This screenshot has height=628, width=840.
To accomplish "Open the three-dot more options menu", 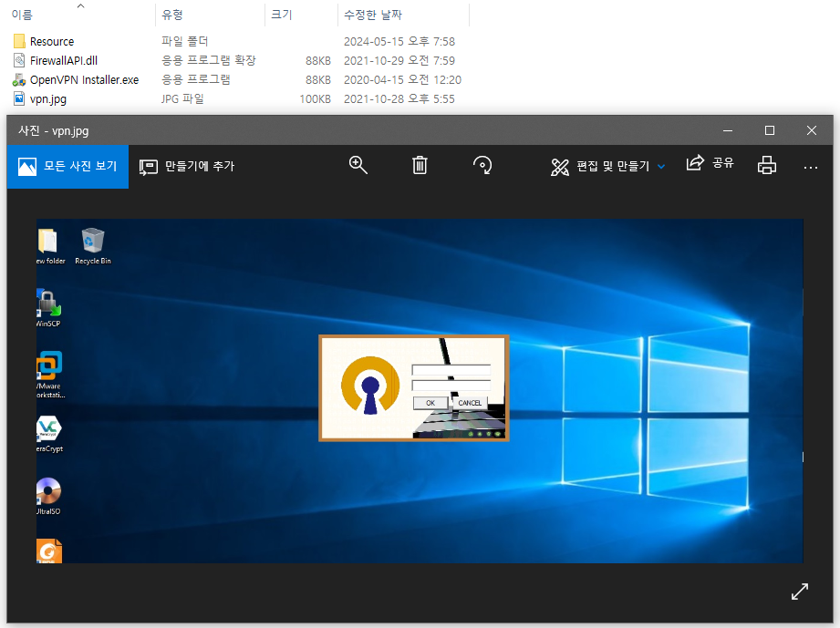I will (x=811, y=168).
